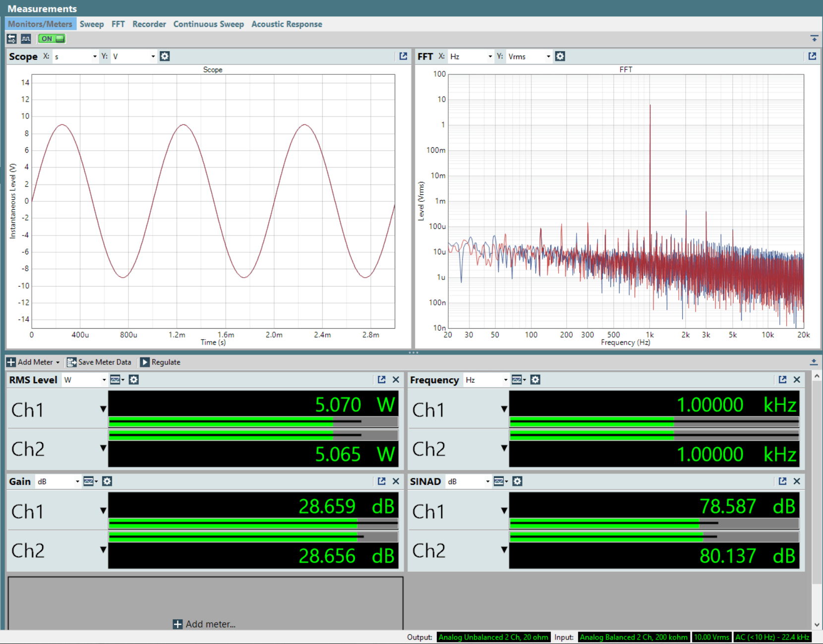Click RMS Level Ch1 bar meter

(x=253, y=422)
